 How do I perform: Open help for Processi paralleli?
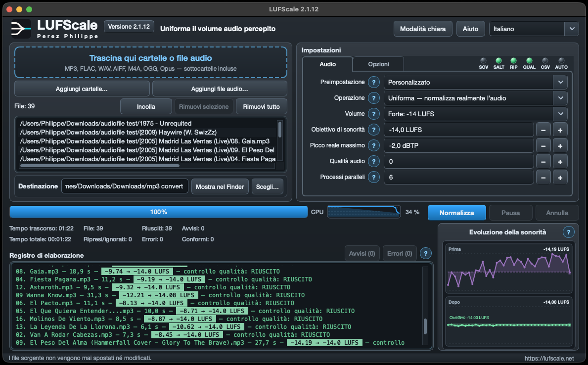pos(373,177)
